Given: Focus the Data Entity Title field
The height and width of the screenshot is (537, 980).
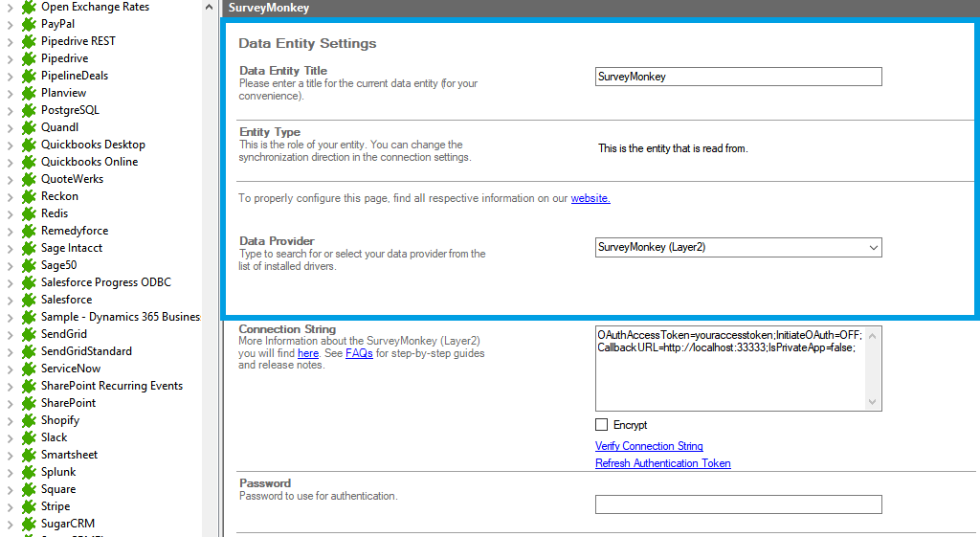Looking at the screenshot, I should coord(738,77).
